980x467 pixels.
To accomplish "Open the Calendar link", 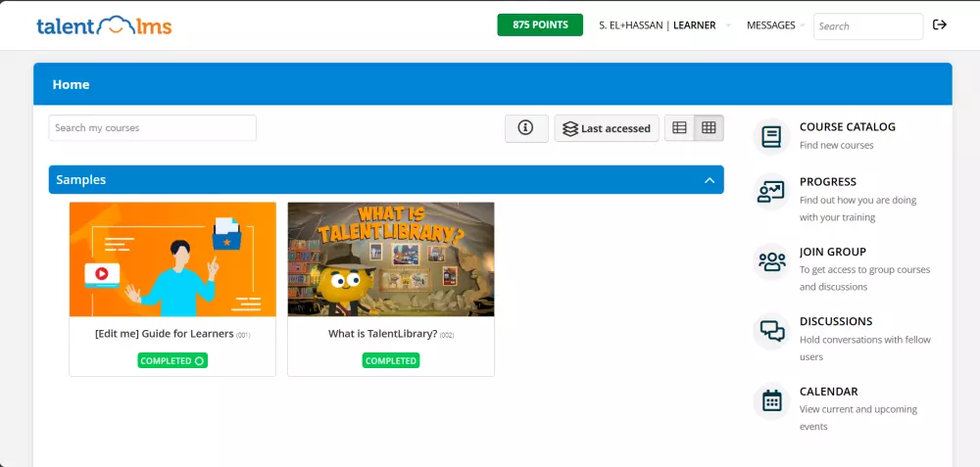I will coord(829,392).
